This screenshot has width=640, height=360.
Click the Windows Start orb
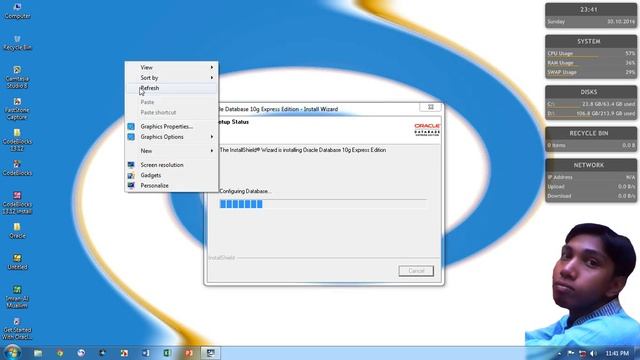12,353
